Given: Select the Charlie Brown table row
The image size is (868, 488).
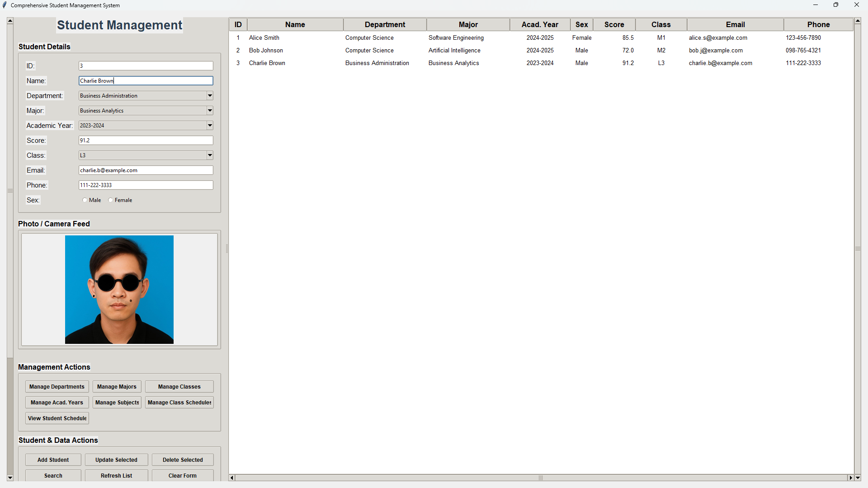Looking at the screenshot, I should pos(541,63).
